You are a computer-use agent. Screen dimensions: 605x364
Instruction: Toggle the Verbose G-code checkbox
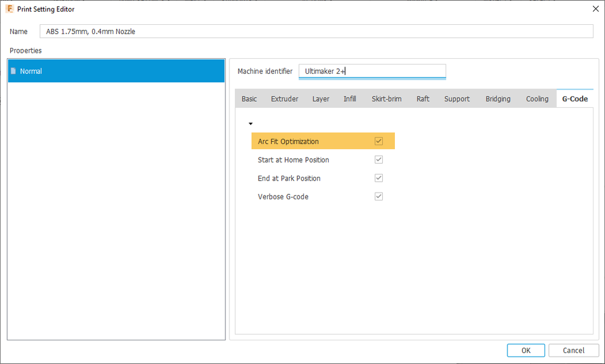379,196
